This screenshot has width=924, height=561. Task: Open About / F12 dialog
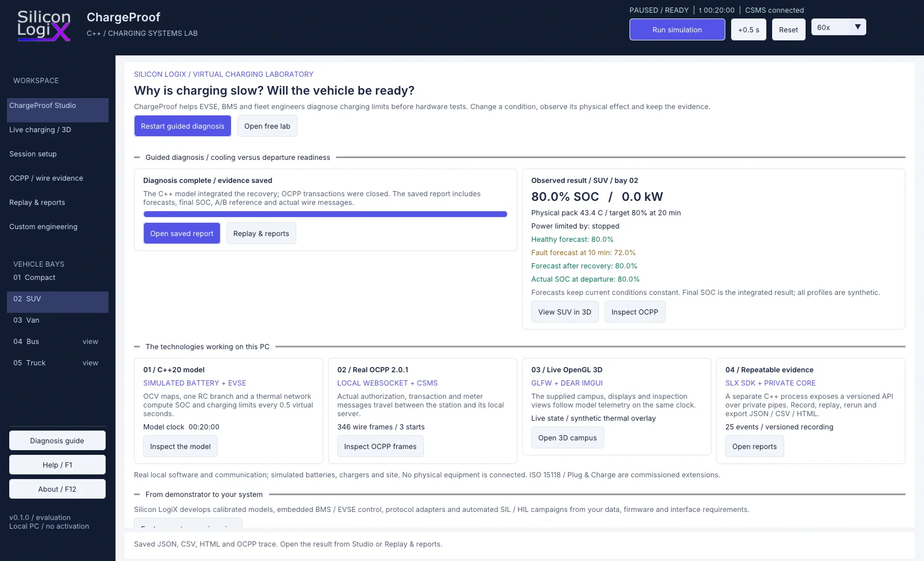[57, 489]
